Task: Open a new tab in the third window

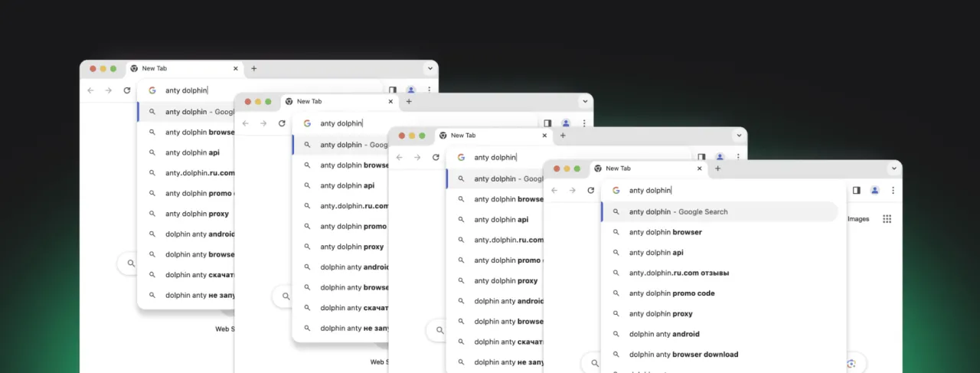Action: click(563, 136)
